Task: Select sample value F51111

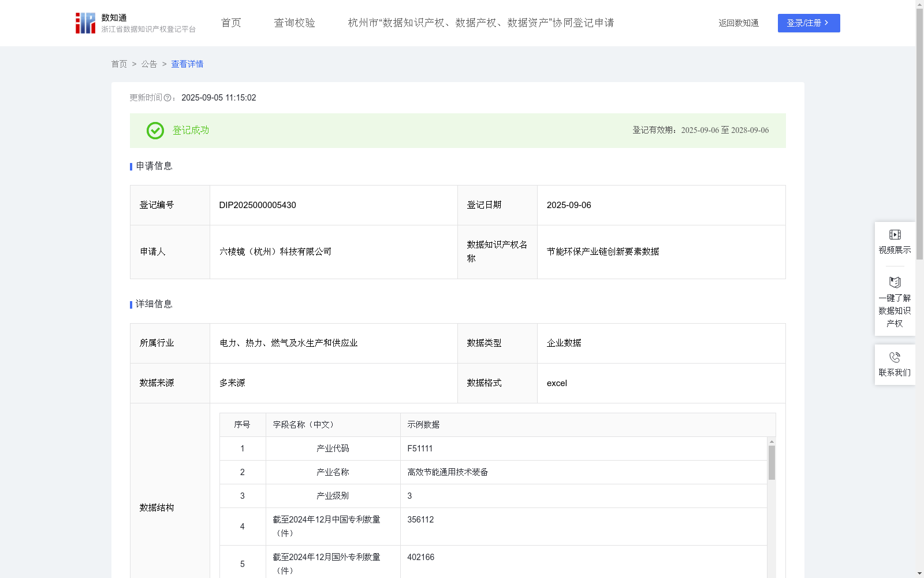Action: pos(420,449)
